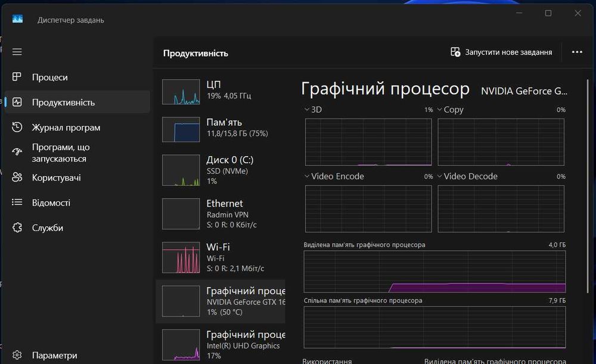Click the CPU mini graph thumbnail

click(x=181, y=92)
